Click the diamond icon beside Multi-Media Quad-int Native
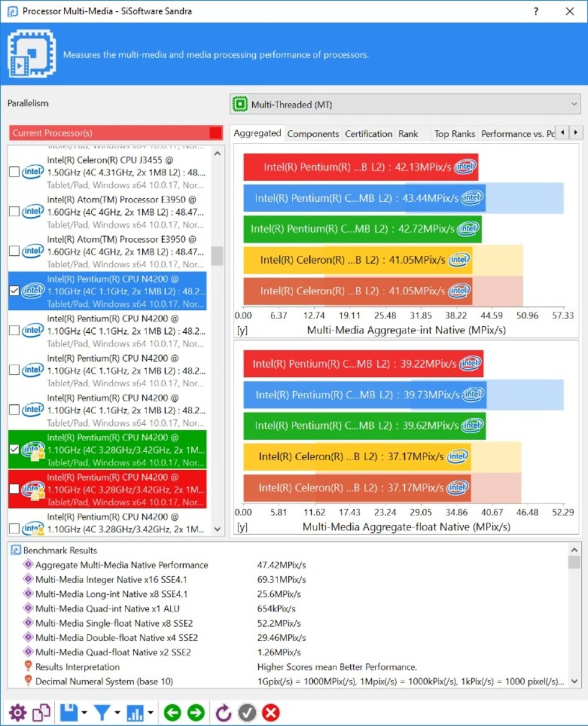Image resolution: width=588 pixels, height=726 pixels. [x=28, y=608]
